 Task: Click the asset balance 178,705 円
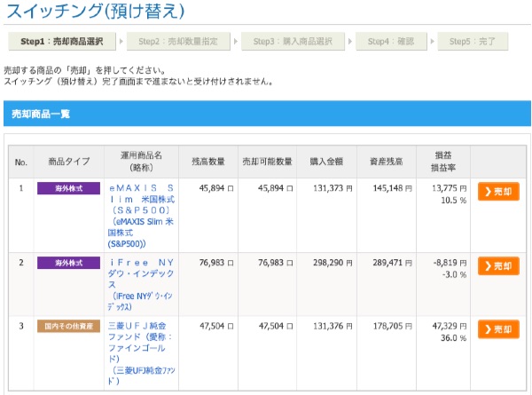click(x=392, y=326)
